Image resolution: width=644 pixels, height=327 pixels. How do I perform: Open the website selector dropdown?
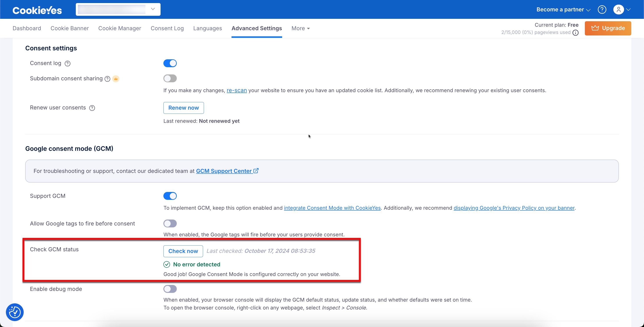(118, 9)
